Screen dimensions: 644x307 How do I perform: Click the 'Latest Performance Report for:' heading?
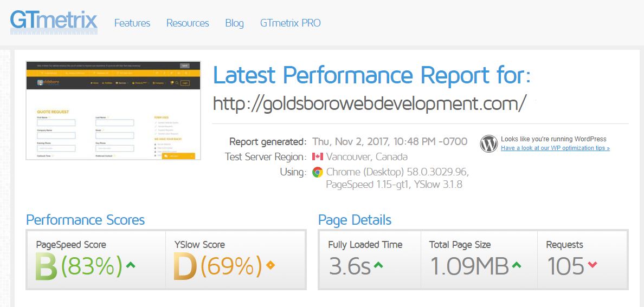click(x=372, y=75)
